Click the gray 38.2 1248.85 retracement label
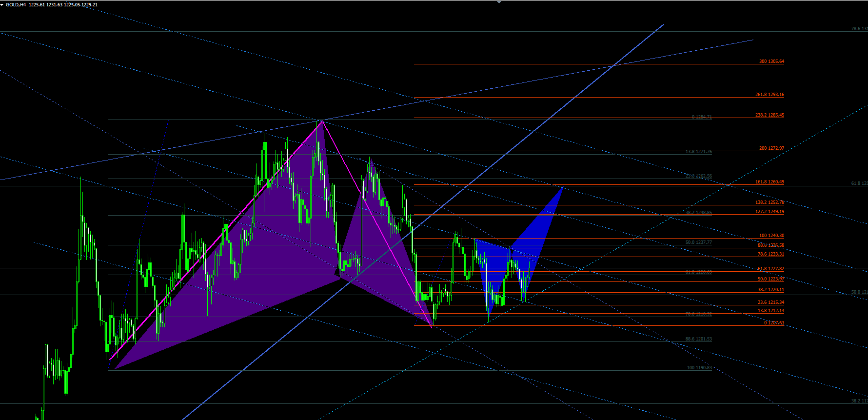This screenshot has height=420, width=868. [699, 213]
